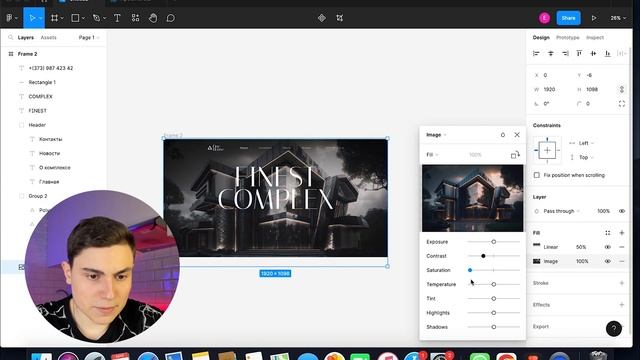The width and height of the screenshot is (640, 360).
Task: Select the Hand tool
Action: [x=153, y=18]
